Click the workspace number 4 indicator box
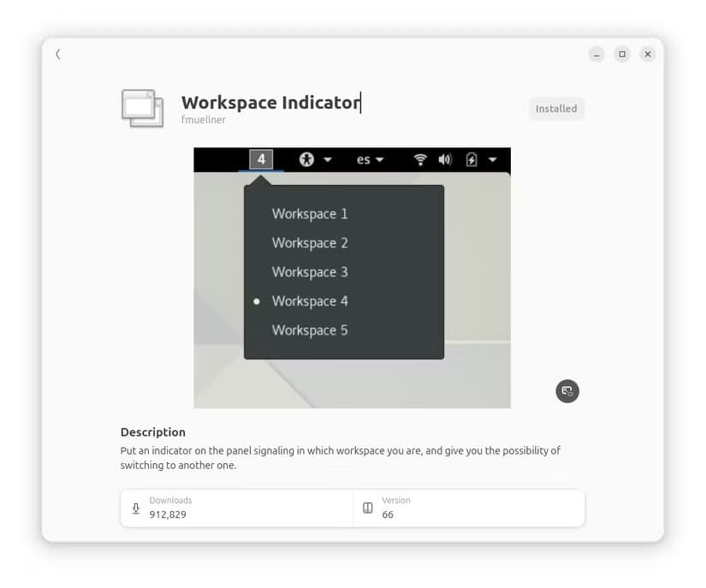 point(259,159)
